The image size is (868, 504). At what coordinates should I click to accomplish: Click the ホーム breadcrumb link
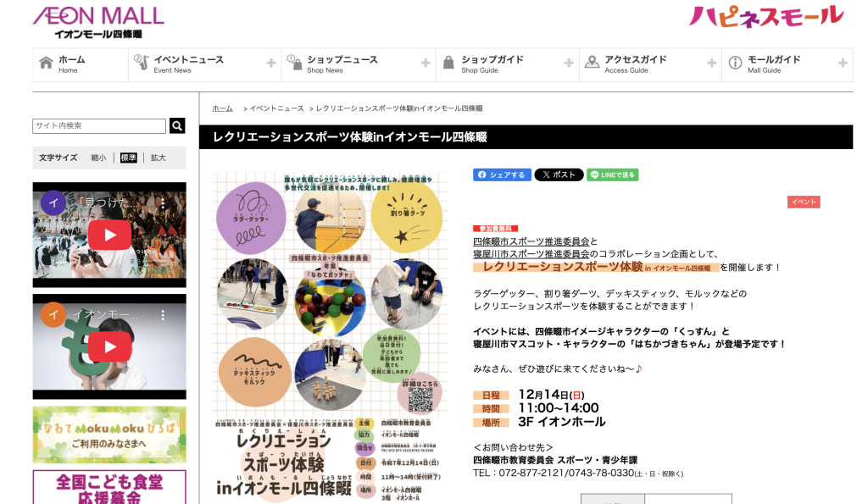pyautogui.click(x=222, y=108)
